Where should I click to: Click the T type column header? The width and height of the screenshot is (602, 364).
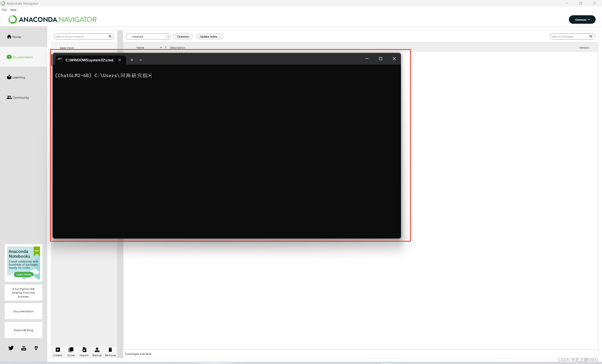166,48
